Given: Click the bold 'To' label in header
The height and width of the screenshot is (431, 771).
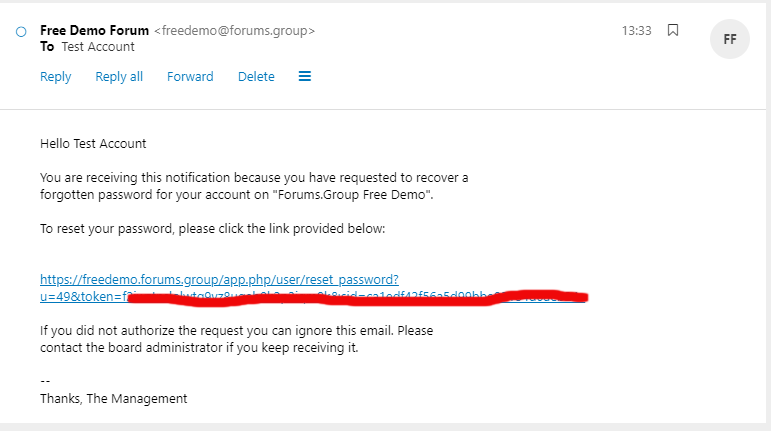Looking at the screenshot, I should point(46,47).
